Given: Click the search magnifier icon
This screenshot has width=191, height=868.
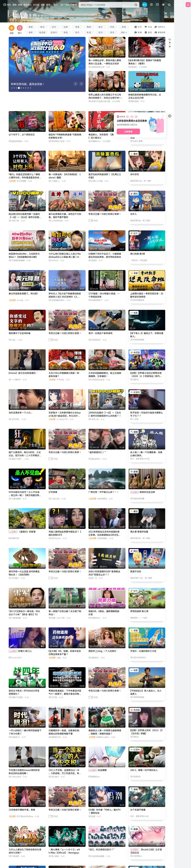Looking at the screenshot, I should coord(136,5).
